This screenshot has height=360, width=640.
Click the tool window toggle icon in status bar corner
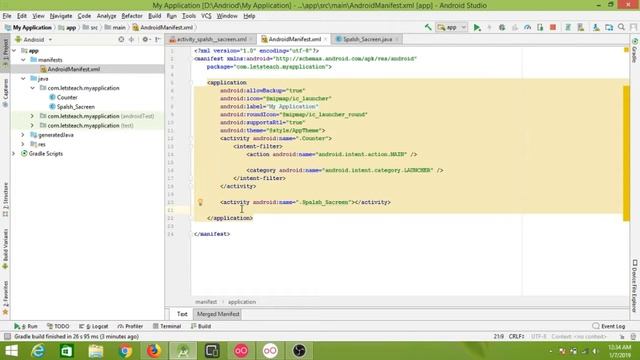7,336
